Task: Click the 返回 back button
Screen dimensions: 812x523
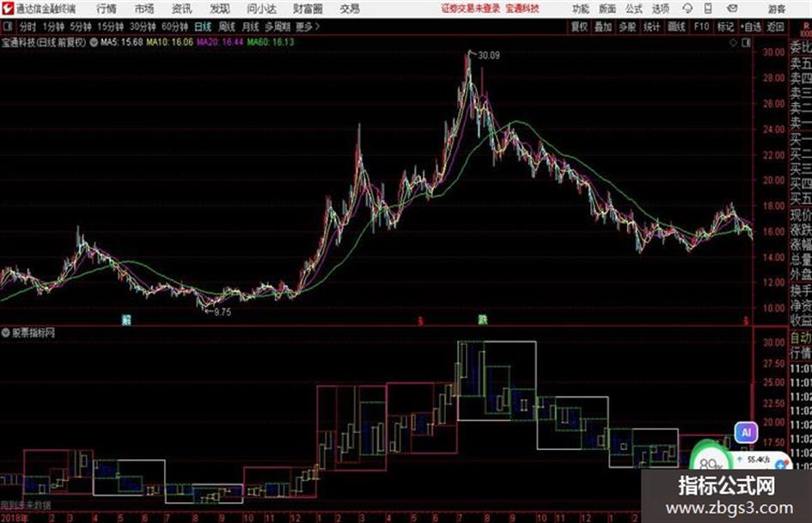Action: [x=776, y=27]
